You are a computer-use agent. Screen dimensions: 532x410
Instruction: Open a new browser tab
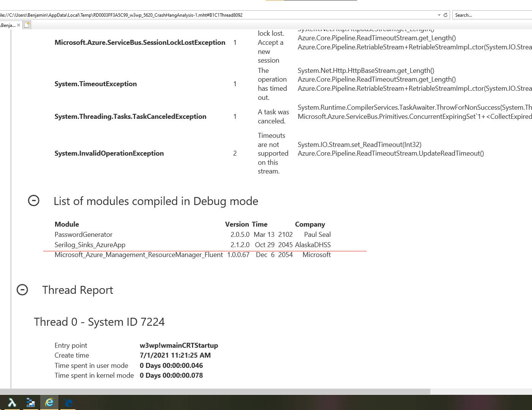(26, 25)
